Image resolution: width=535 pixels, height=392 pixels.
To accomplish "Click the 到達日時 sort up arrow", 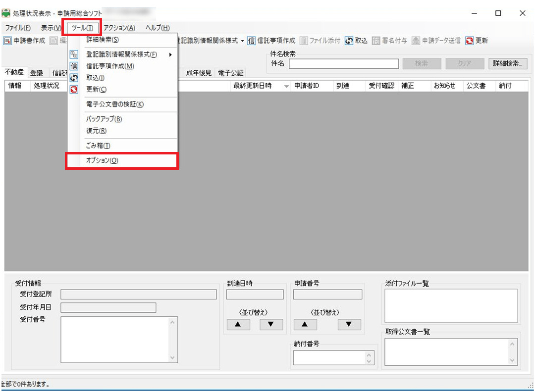I will coord(238,324).
